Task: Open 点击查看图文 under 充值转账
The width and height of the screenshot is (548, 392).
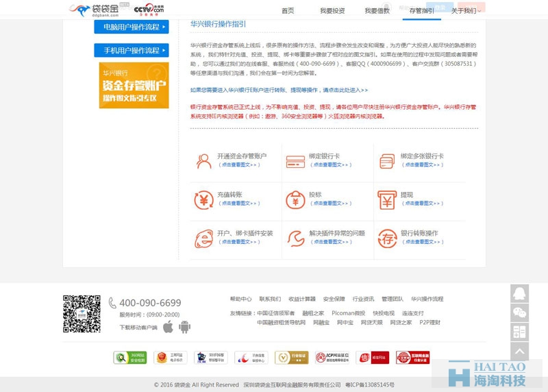Action: point(239,203)
